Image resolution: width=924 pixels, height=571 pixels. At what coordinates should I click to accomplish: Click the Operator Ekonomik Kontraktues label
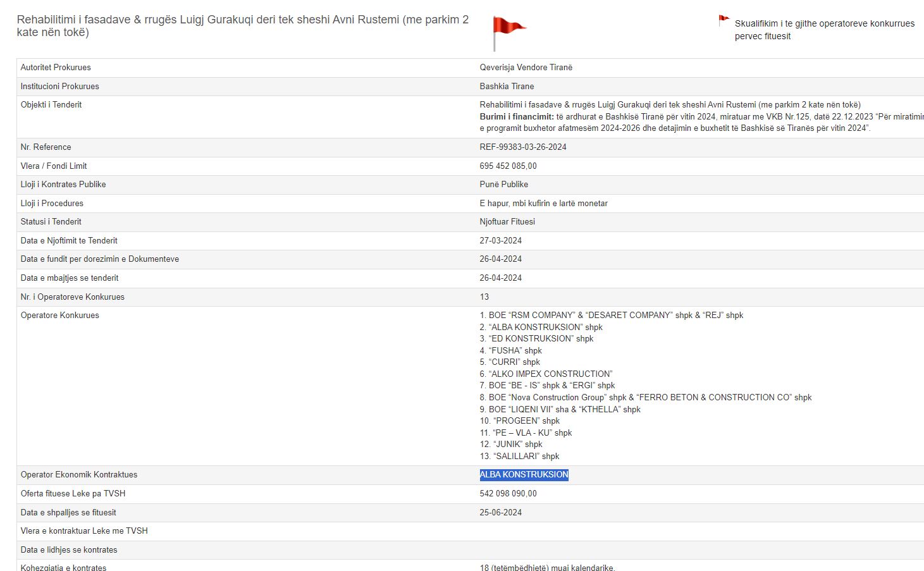click(x=79, y=475)
